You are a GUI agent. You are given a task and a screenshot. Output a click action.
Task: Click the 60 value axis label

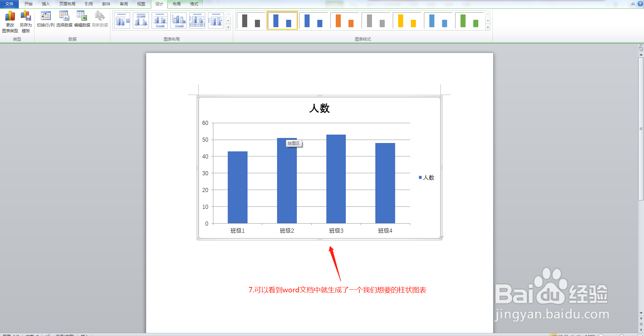point(205,123)
